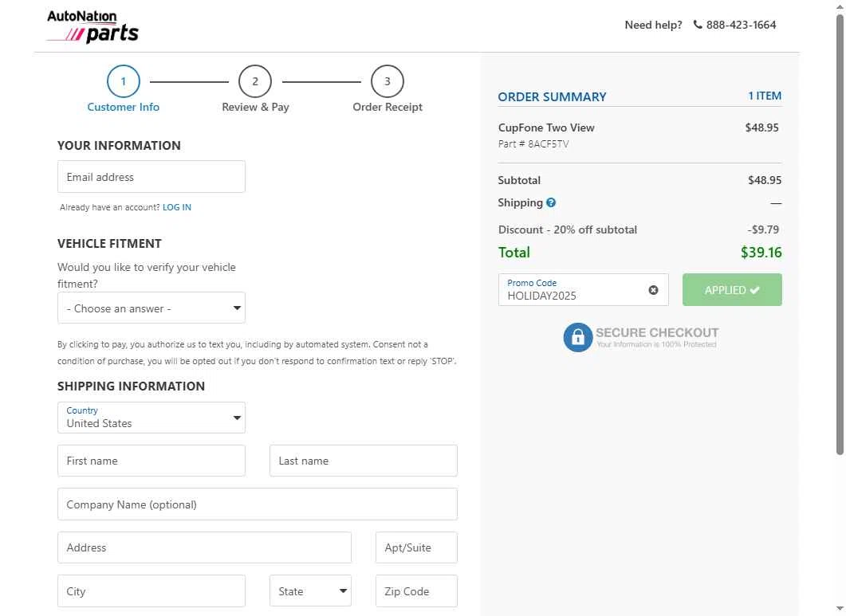Focus the Last name field
Image resolution: width=846 pixels, height=616 pixels.
[x=363, y=461]
